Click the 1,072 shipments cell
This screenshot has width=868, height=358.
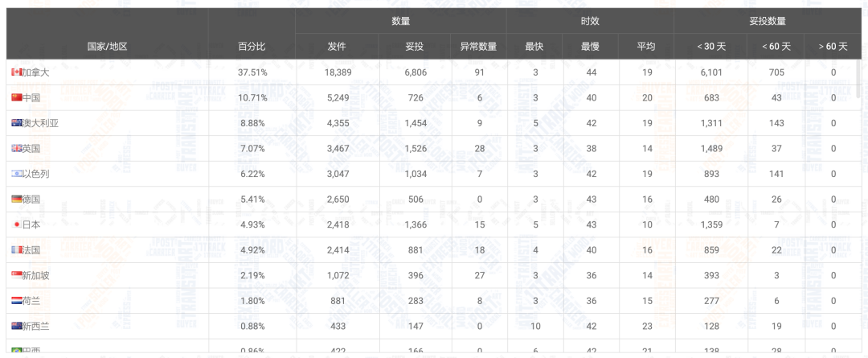coord(337,275)
